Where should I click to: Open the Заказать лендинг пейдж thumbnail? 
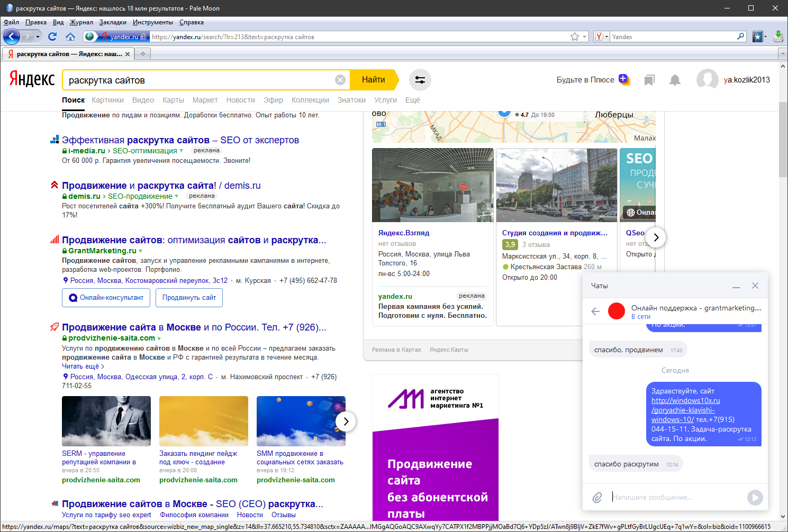[204, 421]
